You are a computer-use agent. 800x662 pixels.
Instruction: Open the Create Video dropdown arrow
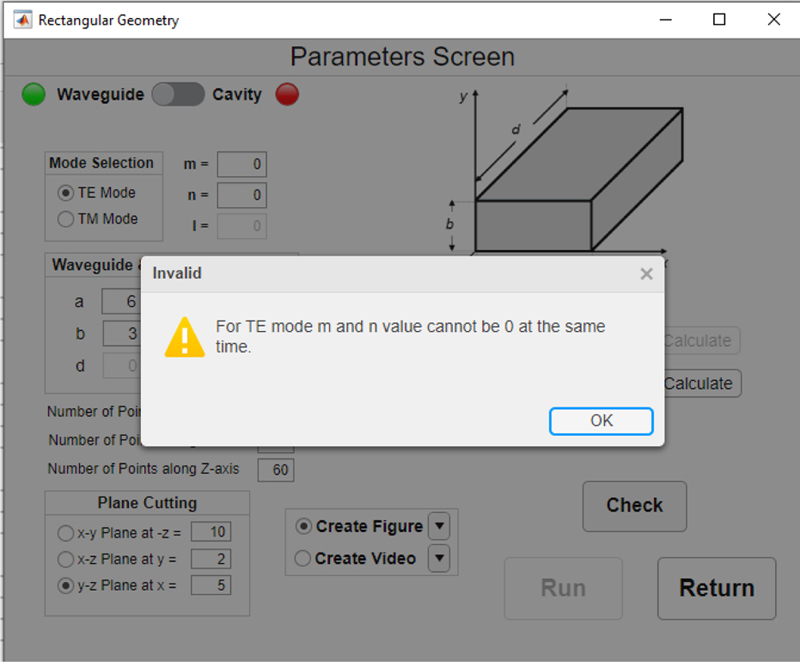point(439,559)
